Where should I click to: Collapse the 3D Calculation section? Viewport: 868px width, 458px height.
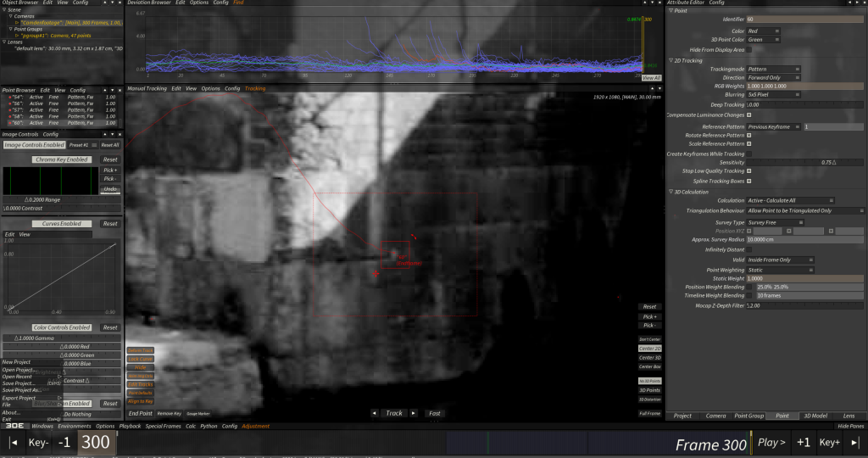(x=671, y=193)
